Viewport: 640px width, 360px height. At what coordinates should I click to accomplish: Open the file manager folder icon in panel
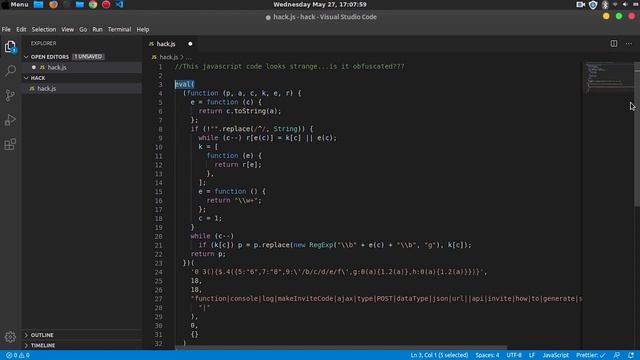80,4
